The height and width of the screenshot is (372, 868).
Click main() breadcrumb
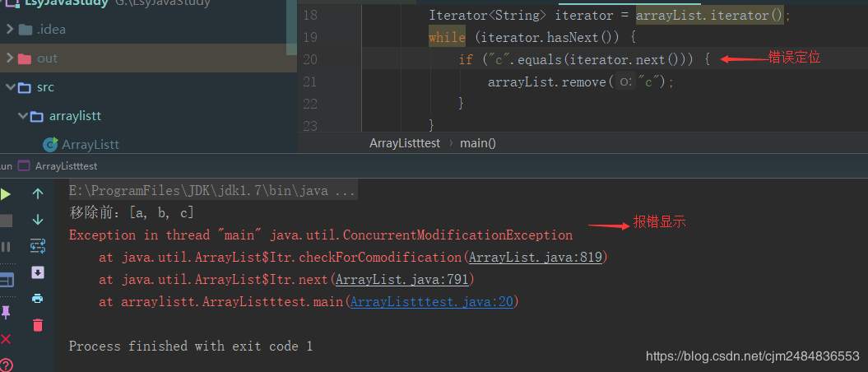pyautogui.click(x=478, y=143)
